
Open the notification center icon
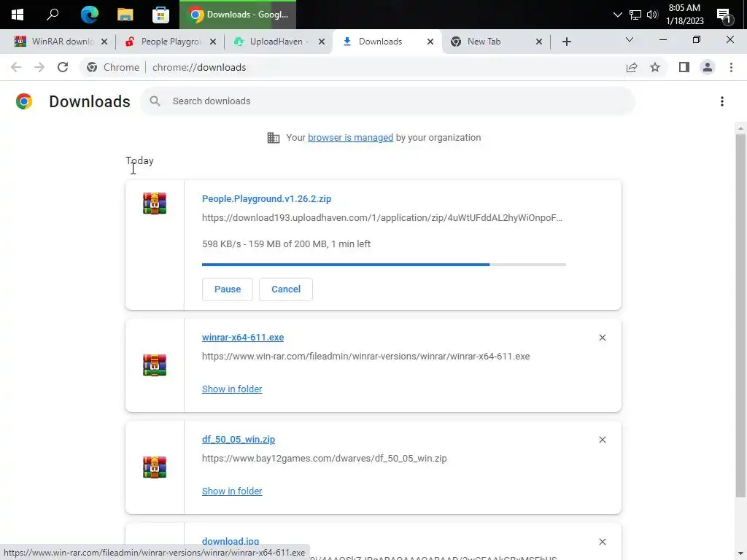(x=724, y=15)
